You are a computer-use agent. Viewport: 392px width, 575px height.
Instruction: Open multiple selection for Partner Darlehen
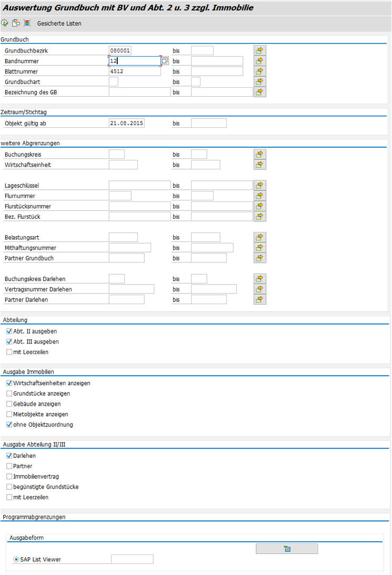[260, 299]
